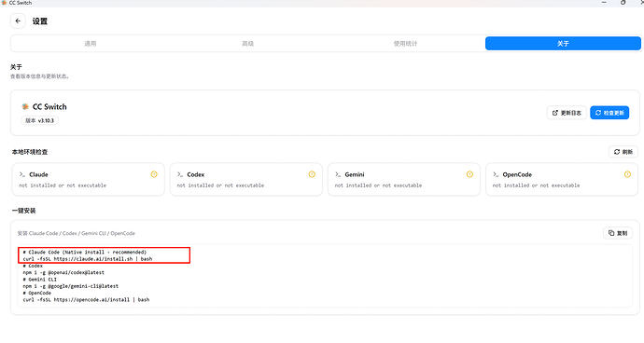Image resolution: width=644 pixels, height=343 pixels.
Task: Maximize the CC Switch window
Action: [x=623, y=3]
